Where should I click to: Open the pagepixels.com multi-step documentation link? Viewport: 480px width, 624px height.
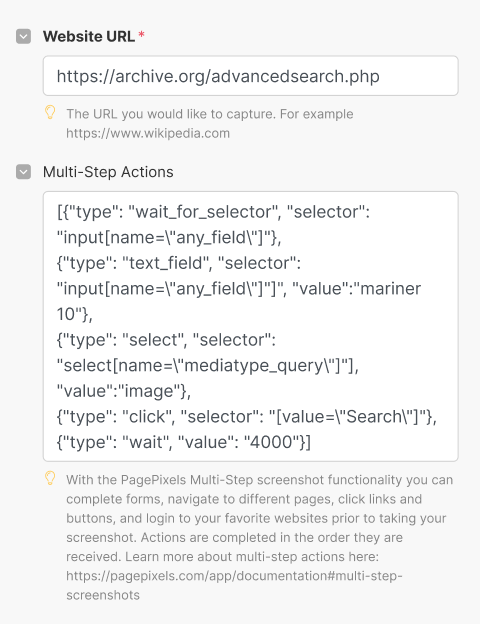click(234, 585)
